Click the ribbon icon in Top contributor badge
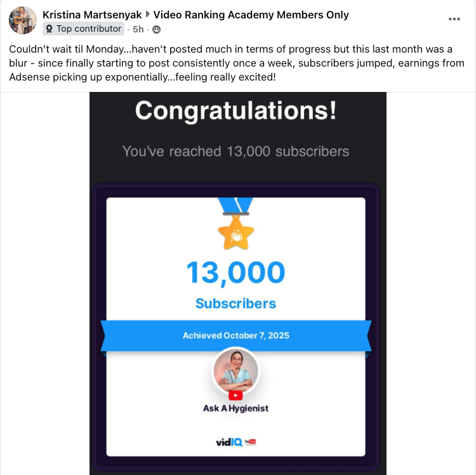The width and height of the screenshot is (476, 475). click(x=50, y=29)
